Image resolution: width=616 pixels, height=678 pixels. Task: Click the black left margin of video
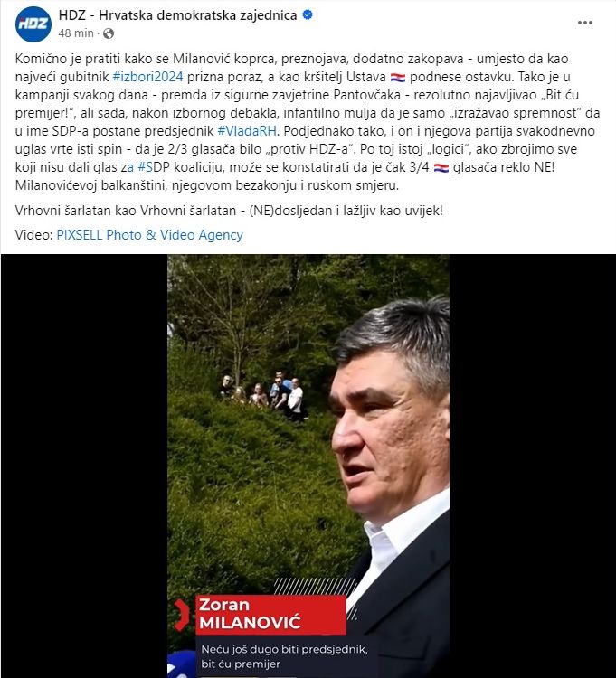(84, 466)
